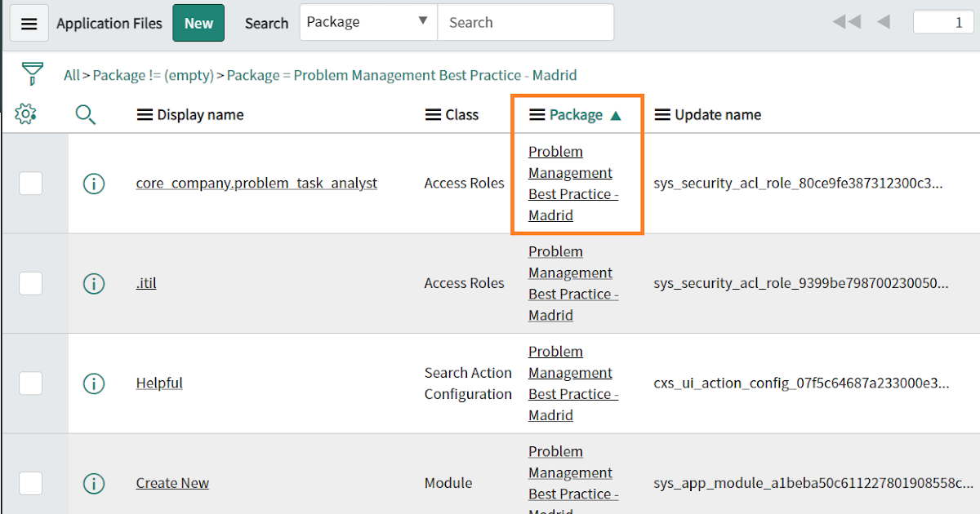Select the checkbox on the .itil row

[30, 283]
